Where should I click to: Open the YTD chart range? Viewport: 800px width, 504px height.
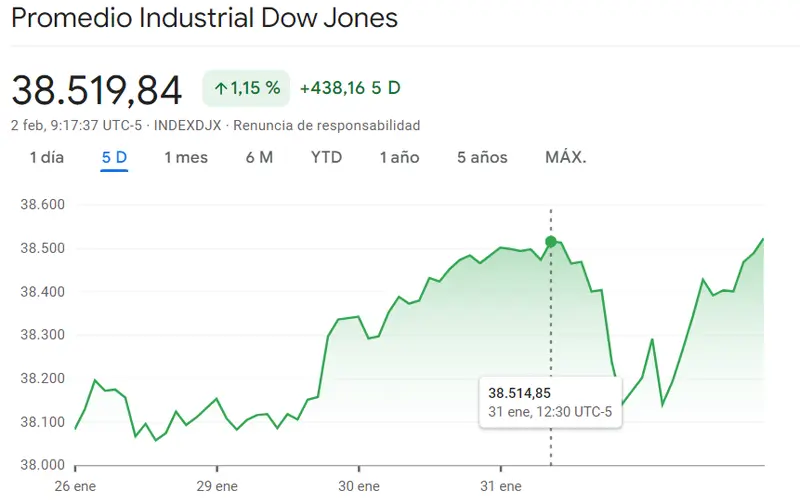[326, 157]
